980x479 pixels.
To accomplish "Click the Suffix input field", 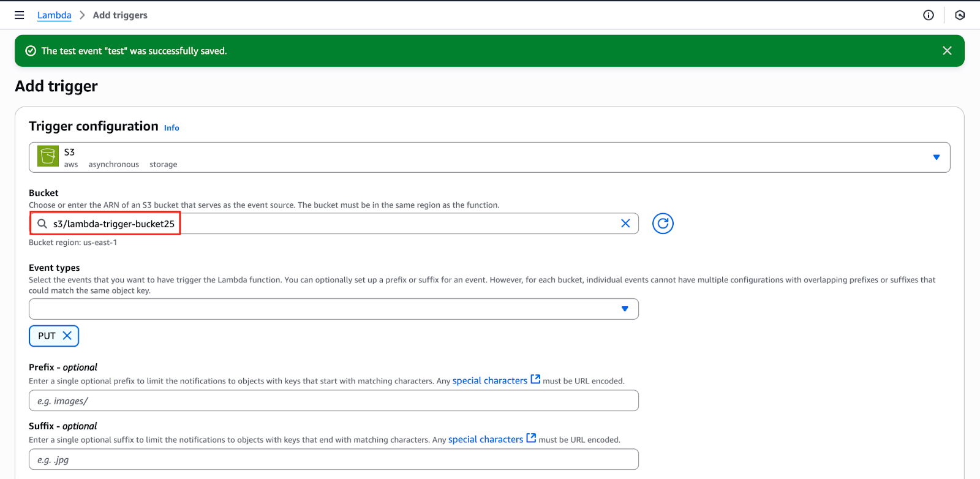I will pos(334,459).
